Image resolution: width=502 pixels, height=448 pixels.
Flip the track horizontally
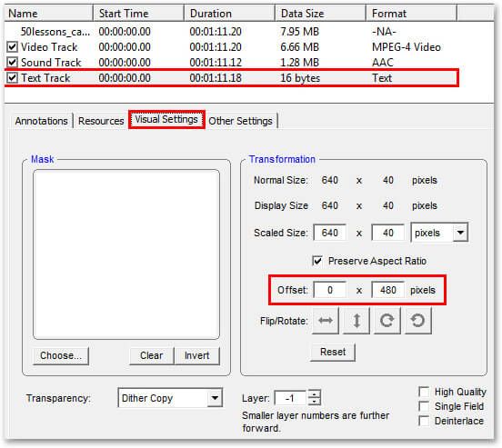click(326, 320)
